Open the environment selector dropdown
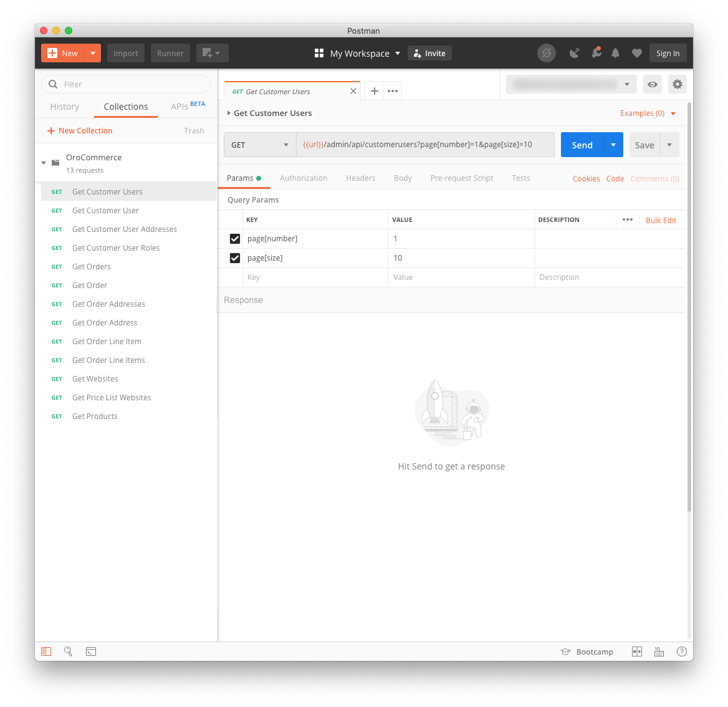728x707 pixels. [571, 84]
